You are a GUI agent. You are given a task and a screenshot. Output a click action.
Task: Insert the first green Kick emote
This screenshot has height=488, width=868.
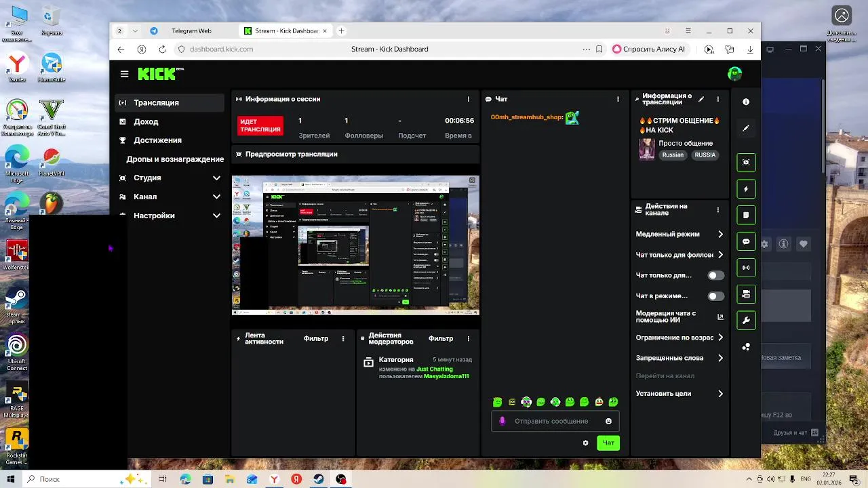[498, 402]
